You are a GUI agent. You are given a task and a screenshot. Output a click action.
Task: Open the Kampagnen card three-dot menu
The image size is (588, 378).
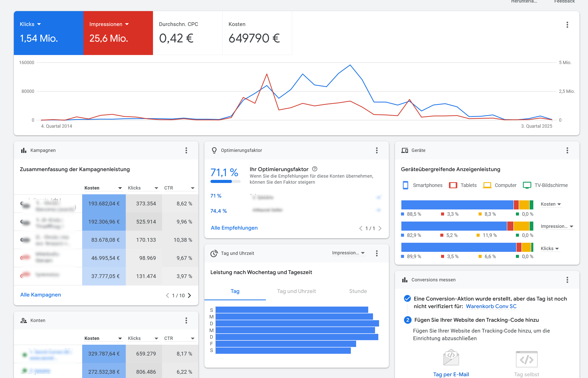click(186, 150)
